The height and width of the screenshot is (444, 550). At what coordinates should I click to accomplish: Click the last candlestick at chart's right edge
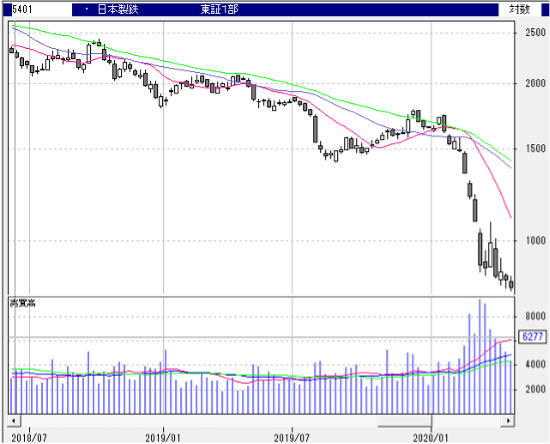[x=511, y=283]
